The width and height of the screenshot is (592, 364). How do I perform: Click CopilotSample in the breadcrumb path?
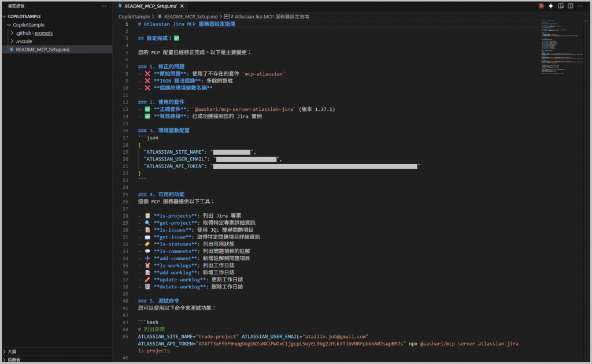134,17
